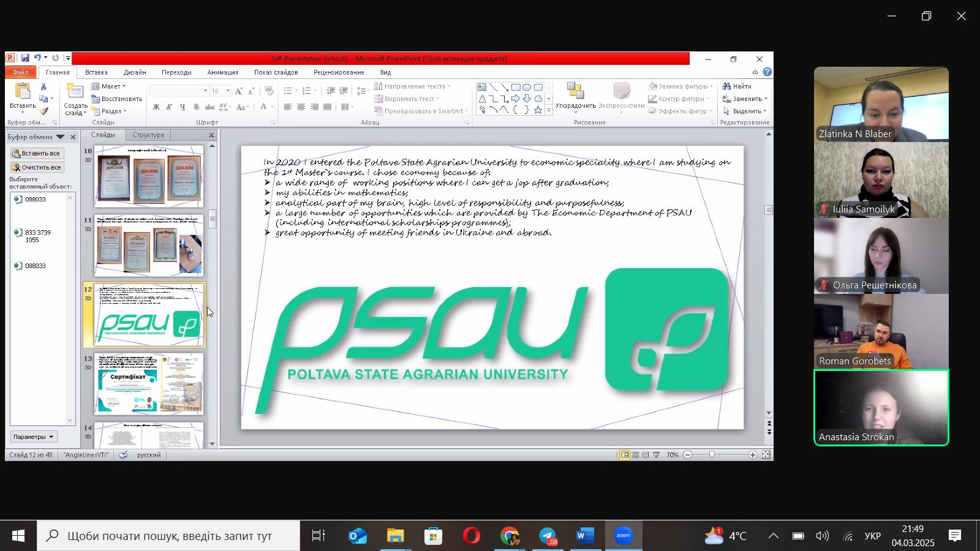Screen dimensions: 980x551
Task: Click the Format Painter brush icon
Action: point(43,111)
